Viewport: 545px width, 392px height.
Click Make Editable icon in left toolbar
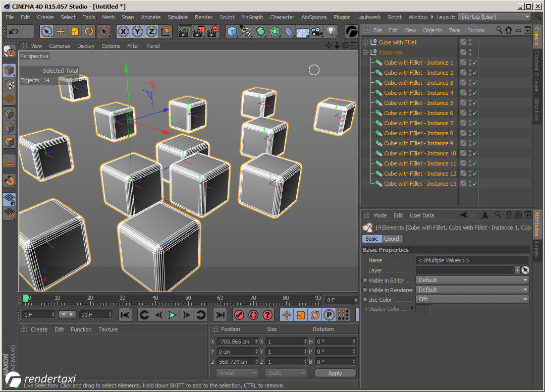coord(9,51)
